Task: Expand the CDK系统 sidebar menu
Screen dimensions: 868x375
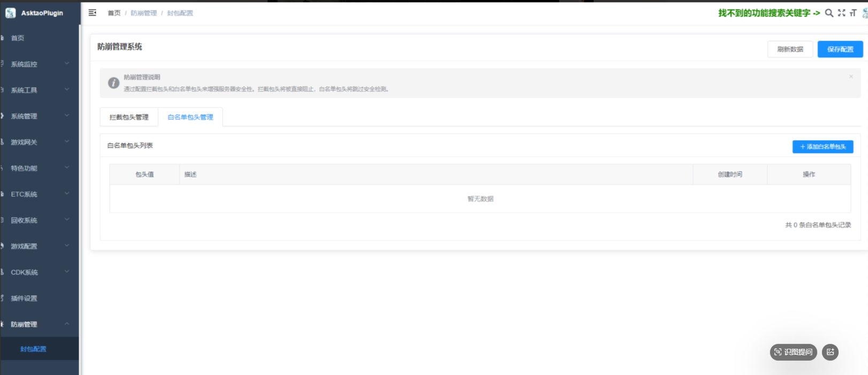Action: point(37,272)
